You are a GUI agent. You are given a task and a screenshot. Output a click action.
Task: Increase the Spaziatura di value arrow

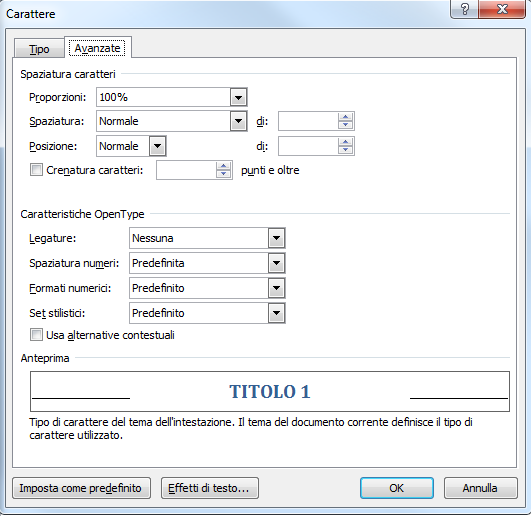pyautogui.click(x=345, y=117)
